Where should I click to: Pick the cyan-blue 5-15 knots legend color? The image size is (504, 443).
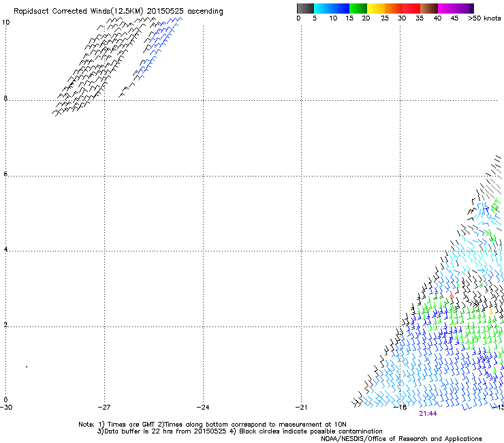point(332,8)
